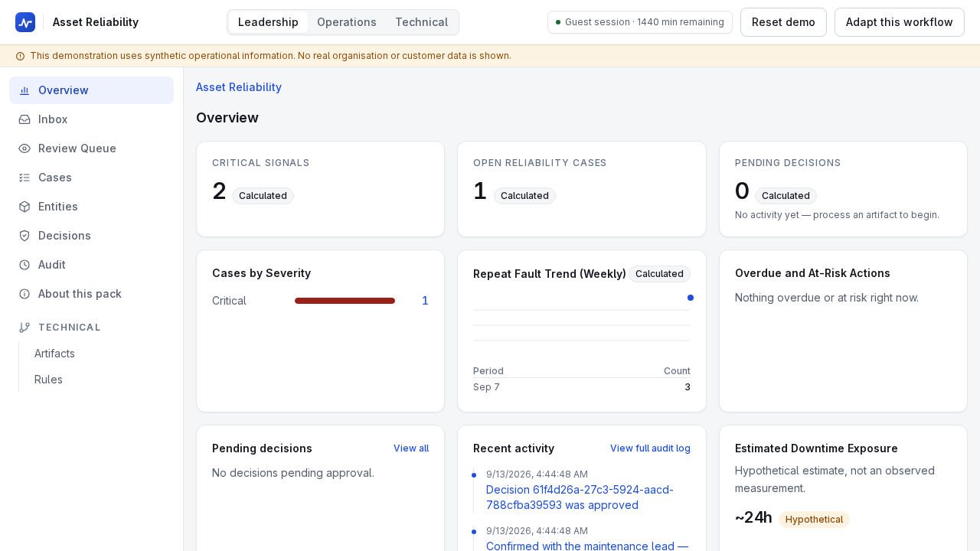Click the Calculated badge under Open Reliability Cases
980x551 pixels.
point(524,196)
